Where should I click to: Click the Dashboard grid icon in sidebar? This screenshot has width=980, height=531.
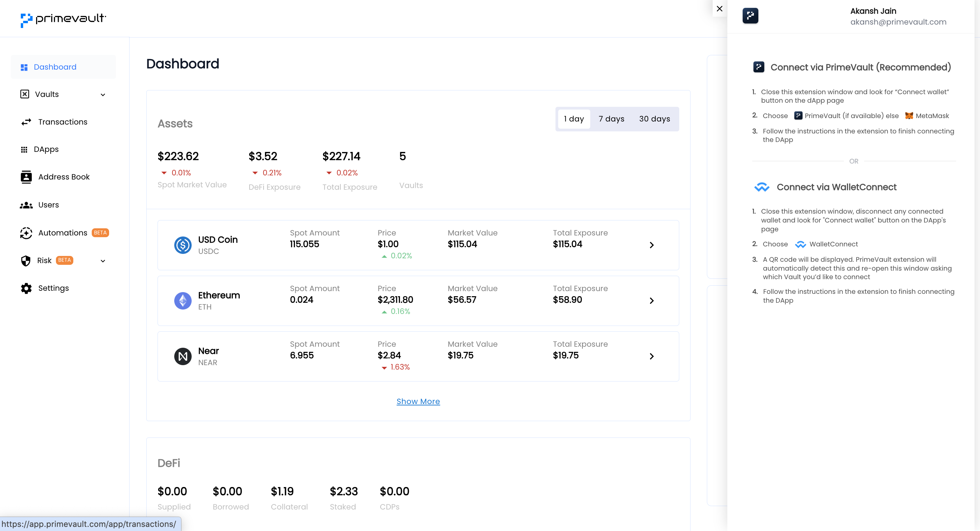pyautogui.click(x=24, y=67)
